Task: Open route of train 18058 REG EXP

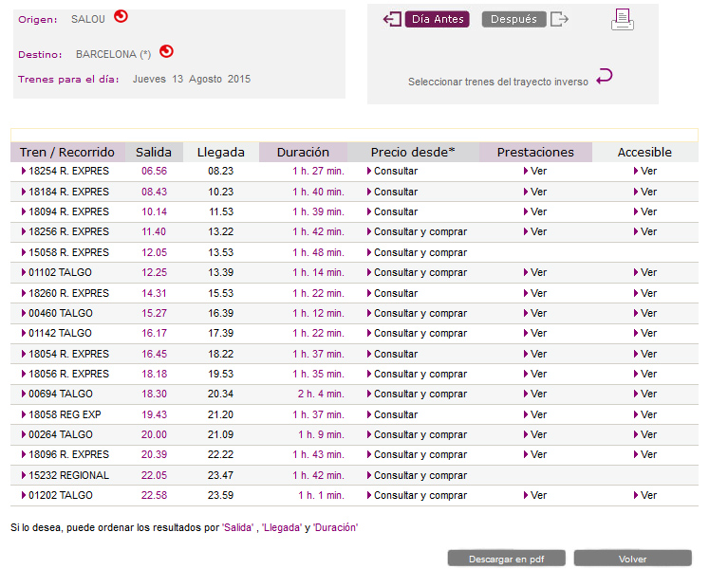Action: 62,415
